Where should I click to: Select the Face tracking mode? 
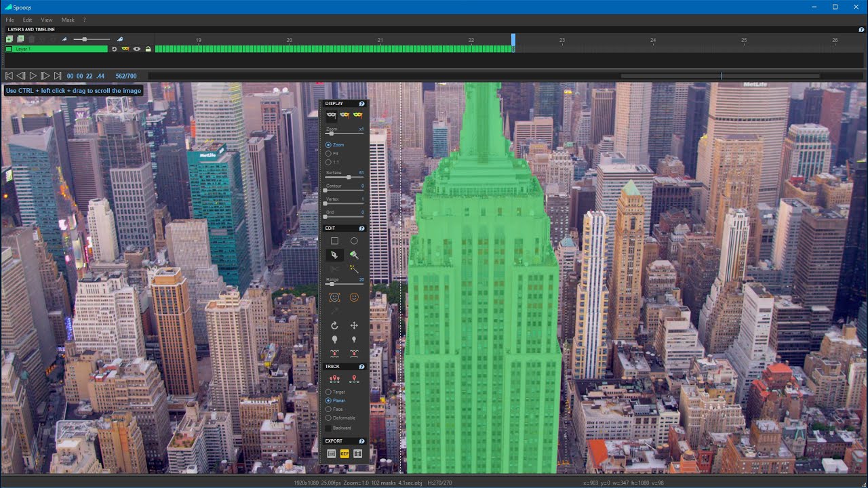334,409
